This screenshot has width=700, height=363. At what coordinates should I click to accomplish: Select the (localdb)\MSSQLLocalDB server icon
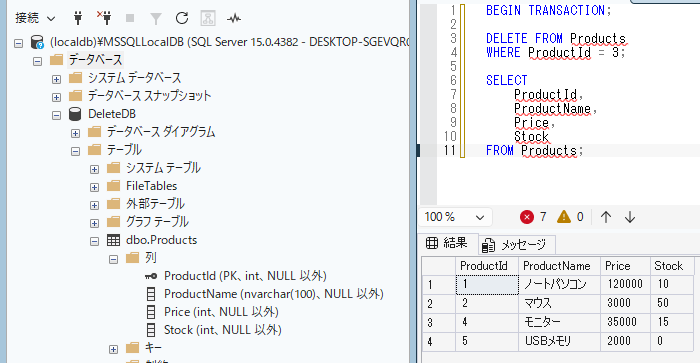coord(37,42)
